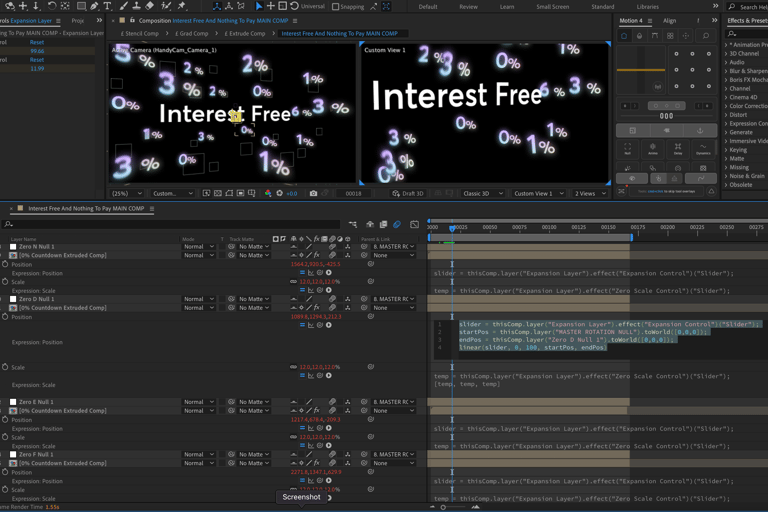Select the Pen tool in toolbar
Image resolution: width=768 pixels, height=512 pixels.
(x=94, y=6)
